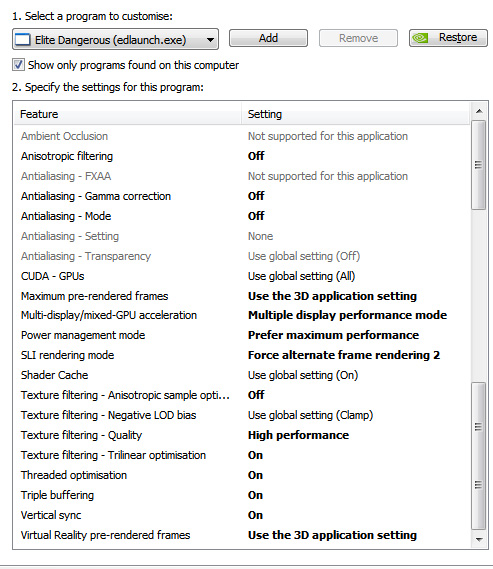Click the Add button
The image size is (493, 569).
pos(268,38)
